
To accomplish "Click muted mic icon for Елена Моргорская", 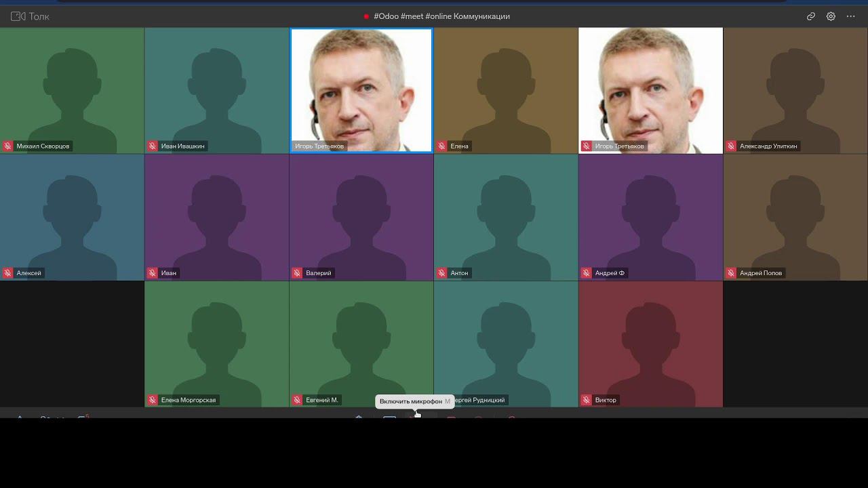I will point(153,400).
